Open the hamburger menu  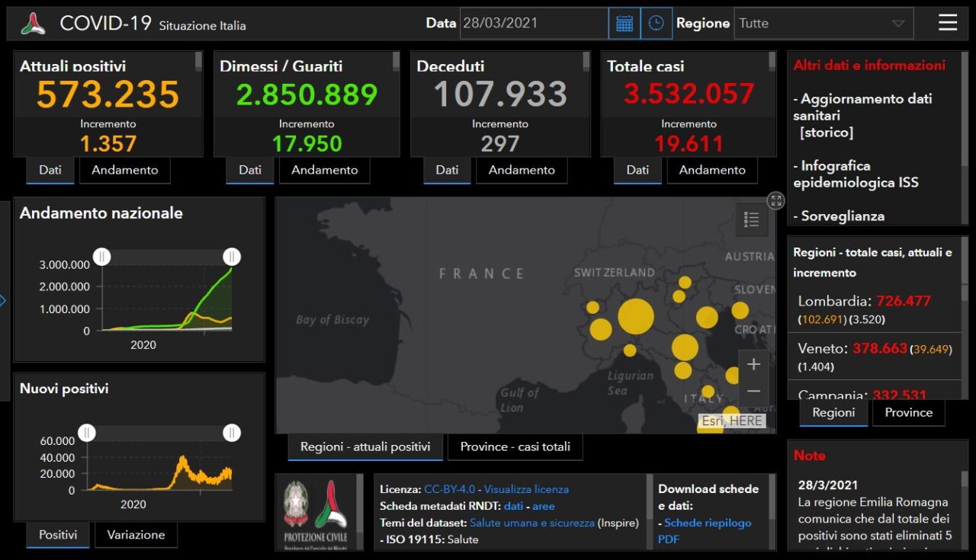coord(948,23)
